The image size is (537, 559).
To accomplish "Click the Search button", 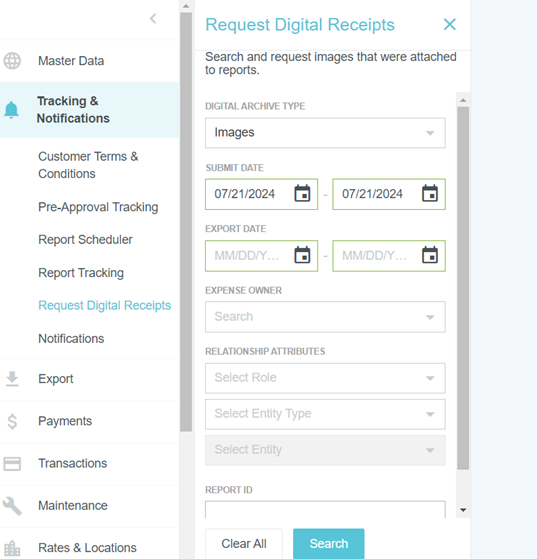I will 329,544.
